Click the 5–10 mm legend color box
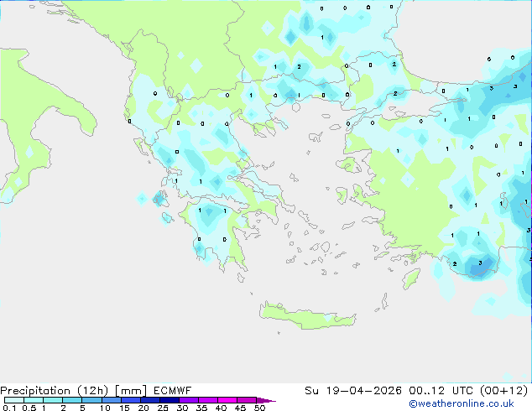 [x=91, y=400]
